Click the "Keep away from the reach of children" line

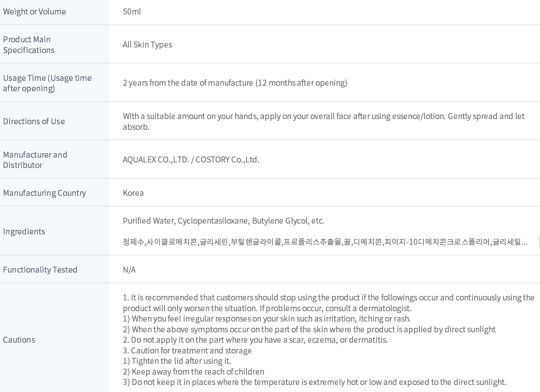[x=197, y=372]
